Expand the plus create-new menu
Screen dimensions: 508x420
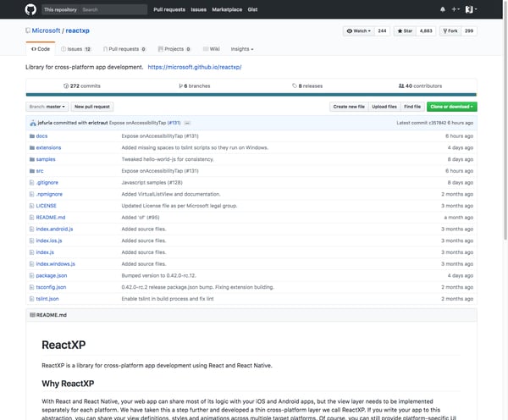[456, 9]
